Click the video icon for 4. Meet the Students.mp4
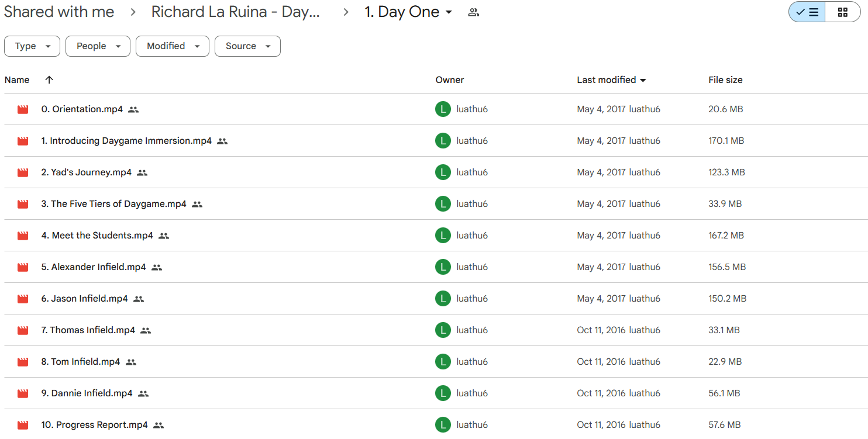 coord(23,236)
